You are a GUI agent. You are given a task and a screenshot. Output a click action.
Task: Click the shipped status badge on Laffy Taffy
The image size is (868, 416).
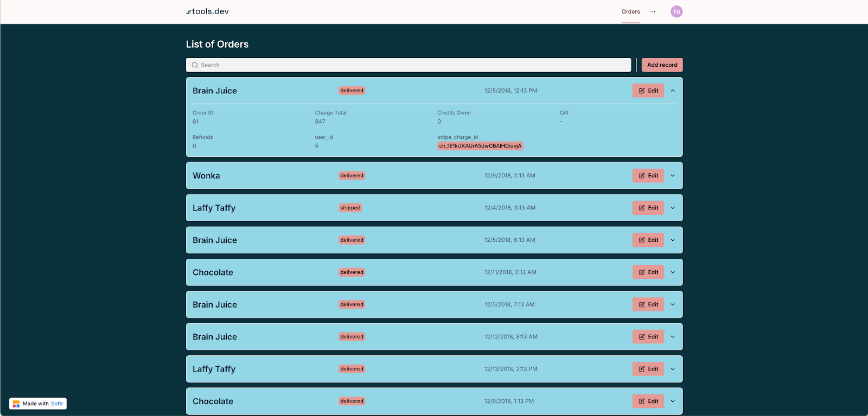(350, 208)
